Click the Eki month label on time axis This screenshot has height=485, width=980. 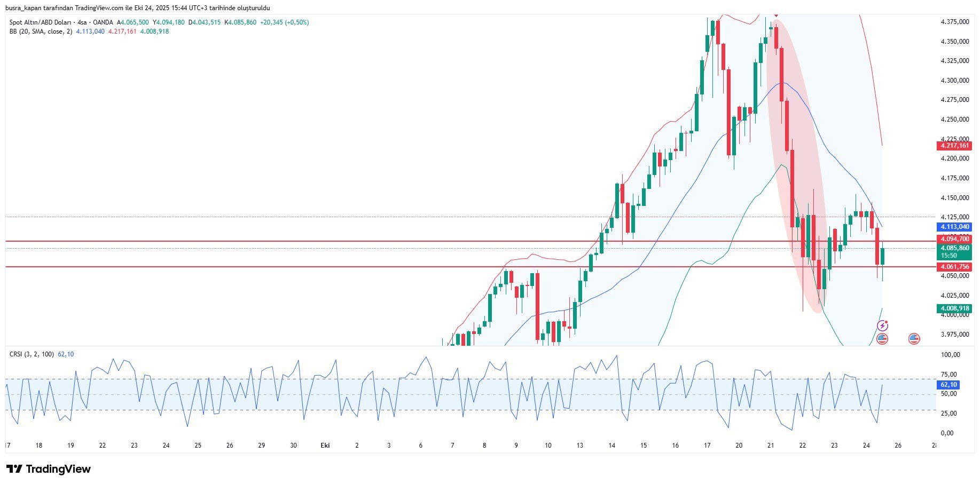[x=325, y=446]
